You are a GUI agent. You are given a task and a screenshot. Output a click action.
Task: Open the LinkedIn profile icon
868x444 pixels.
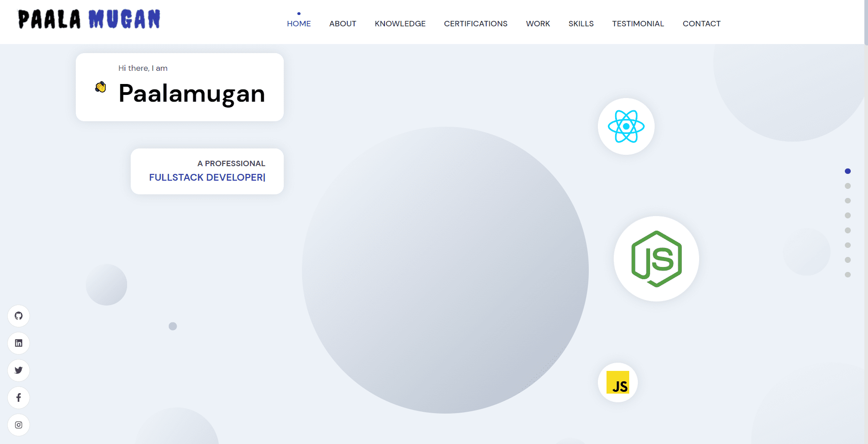tap(19, 343)
